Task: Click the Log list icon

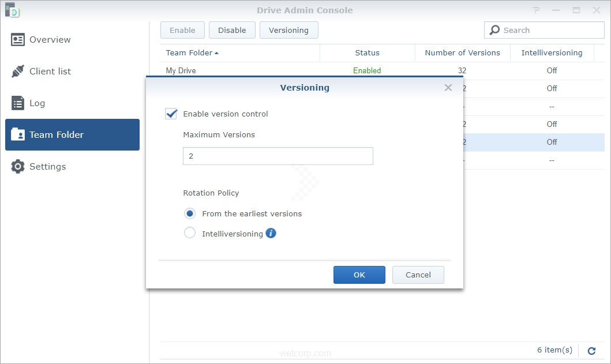Action: coord(18,103)
